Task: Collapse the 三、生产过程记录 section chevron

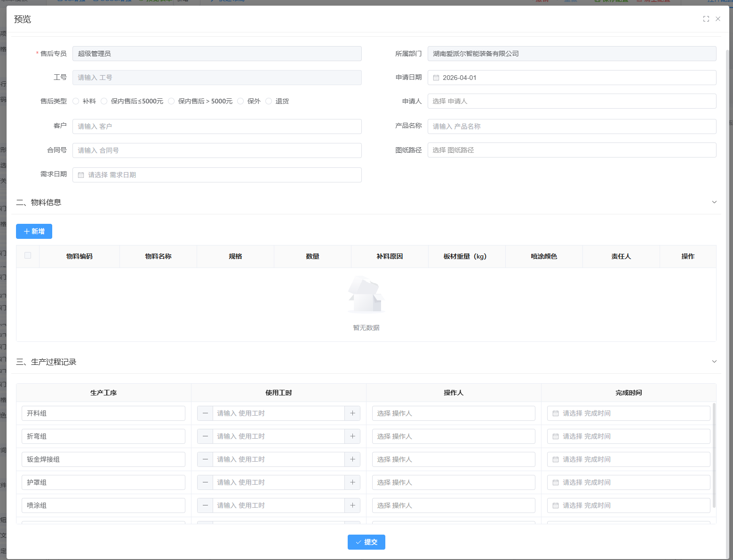Action: [x=714, y=362]
